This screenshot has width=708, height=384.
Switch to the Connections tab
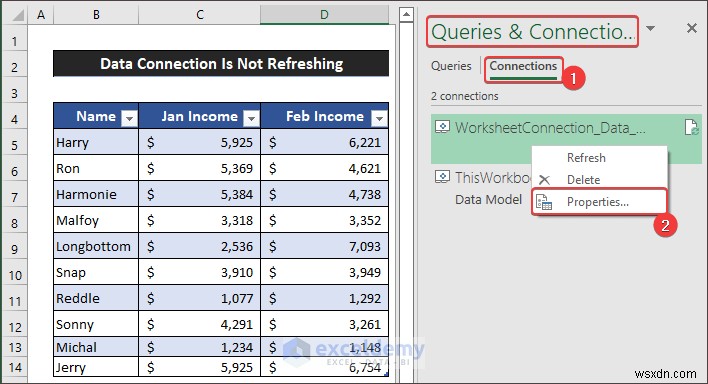523,66
